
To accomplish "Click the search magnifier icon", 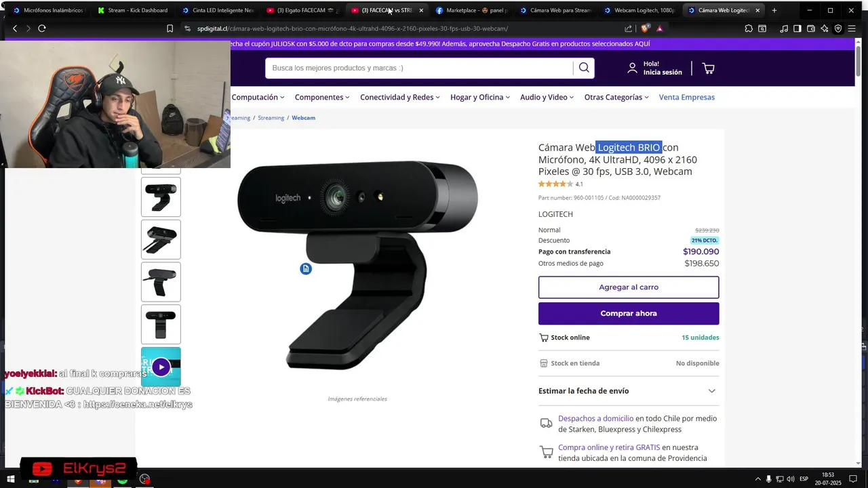I will pyautogui.click(x=584, y=68).
